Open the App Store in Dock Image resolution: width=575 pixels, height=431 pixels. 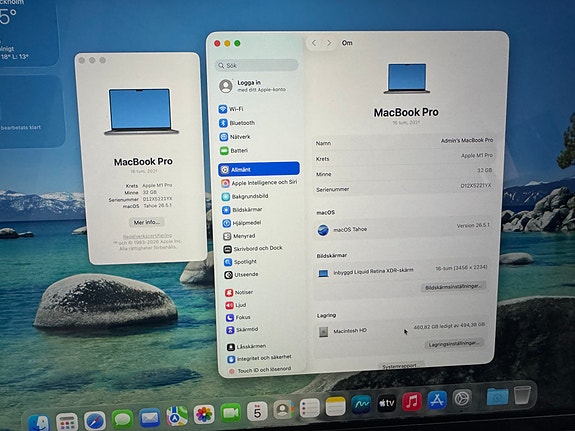[437, 400]
